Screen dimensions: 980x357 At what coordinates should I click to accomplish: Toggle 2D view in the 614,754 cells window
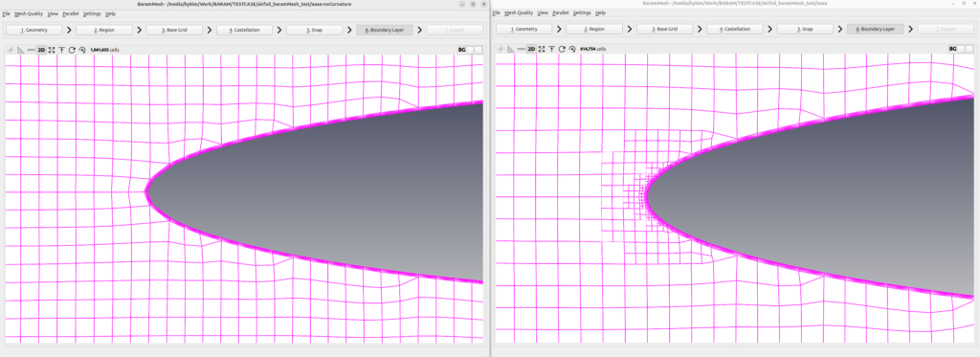click(x=531, y=49)
